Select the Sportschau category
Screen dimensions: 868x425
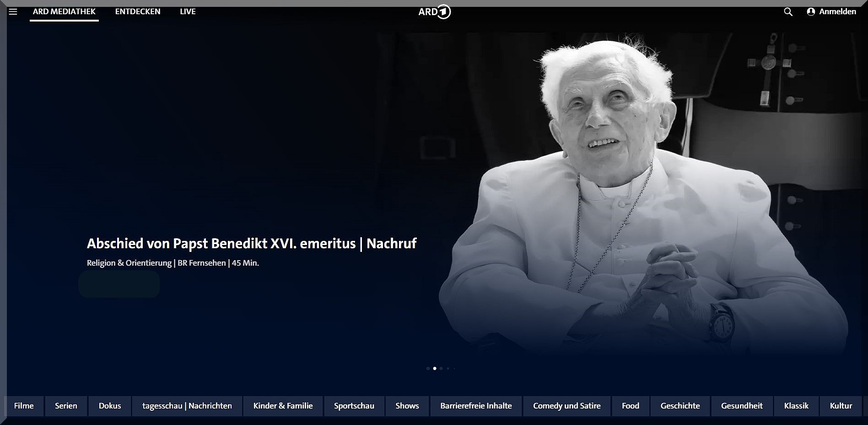tap(354, 406)
